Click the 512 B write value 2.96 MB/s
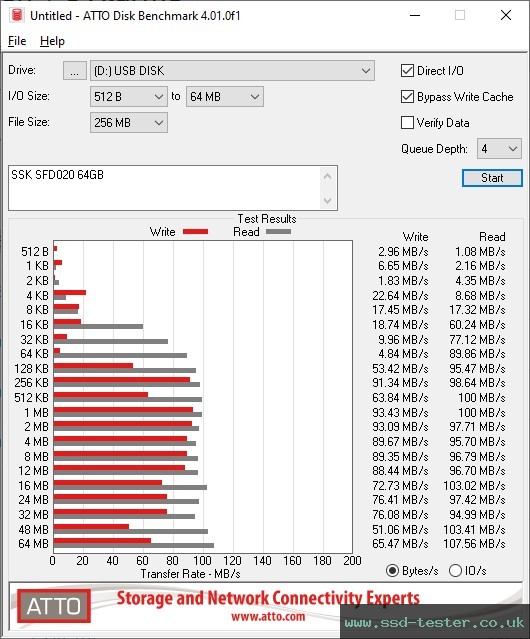The height and width of the screenshot is (639, 530). click(403, 252)
